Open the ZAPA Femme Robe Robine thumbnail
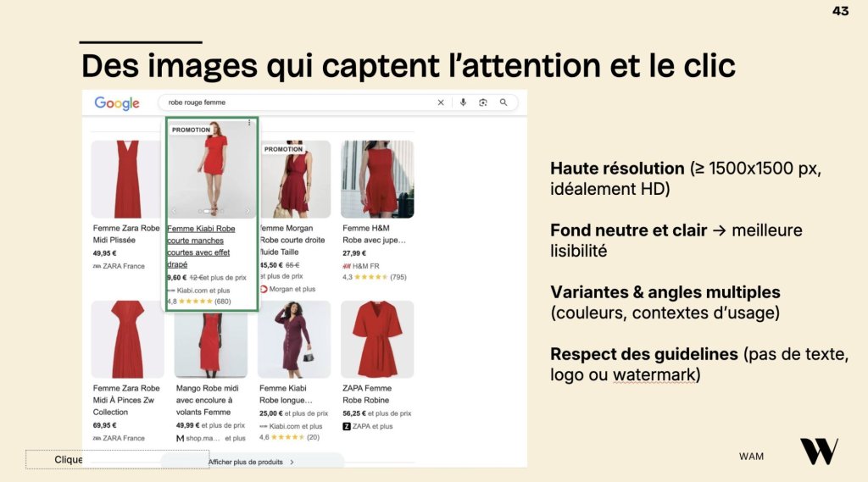This screenshot has height=482, width=868. tap(377, 339)
